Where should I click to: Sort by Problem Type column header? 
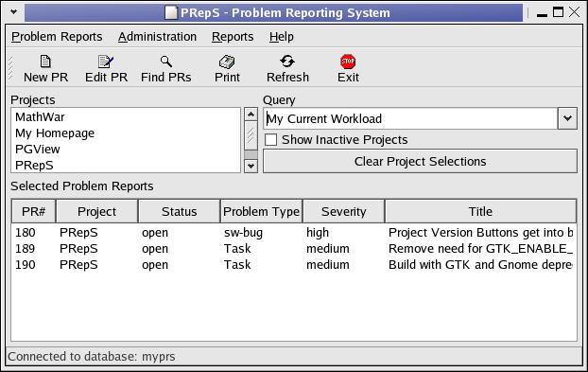click(x=261, y=211)
